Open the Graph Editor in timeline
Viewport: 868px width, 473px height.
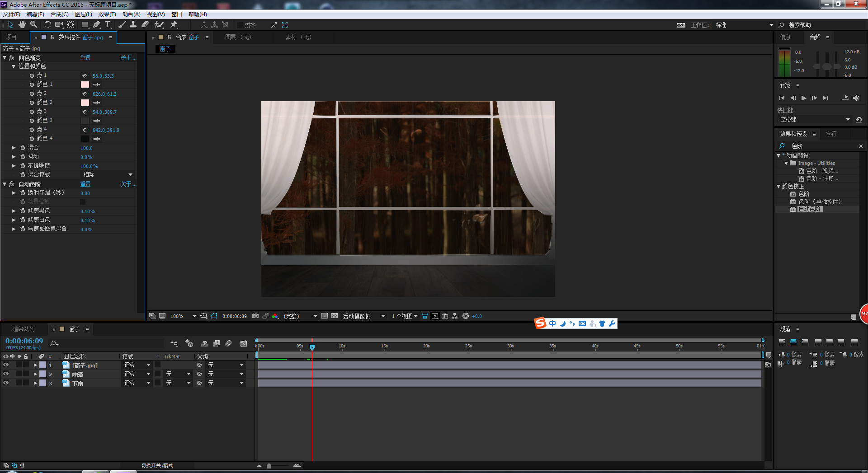244,343
